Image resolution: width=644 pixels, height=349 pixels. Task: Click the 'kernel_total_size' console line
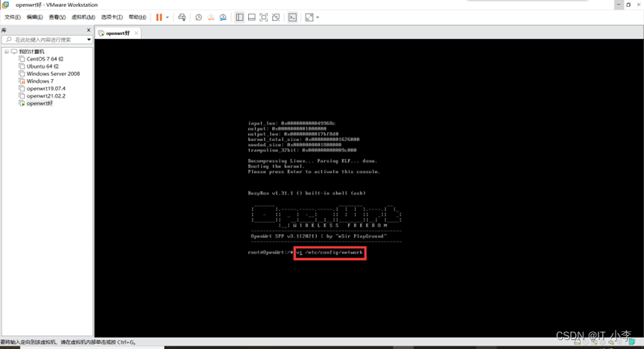(303, 139)
